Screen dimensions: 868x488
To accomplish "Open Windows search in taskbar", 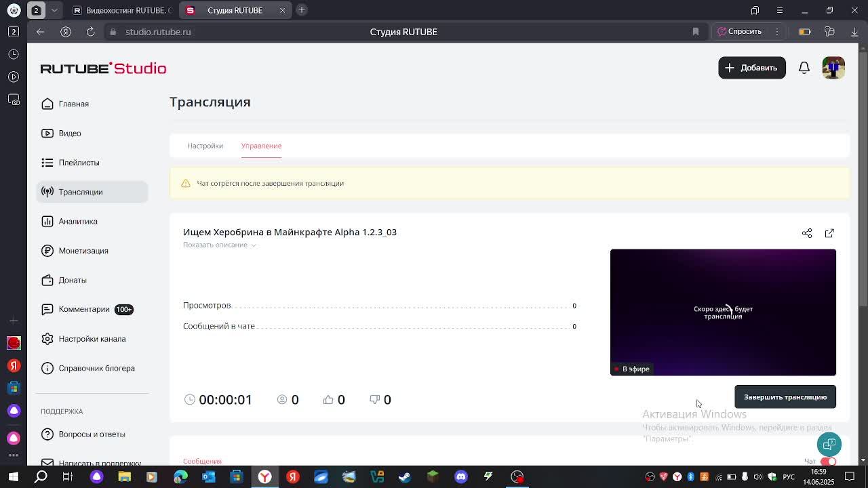I will tap(41, 476).
